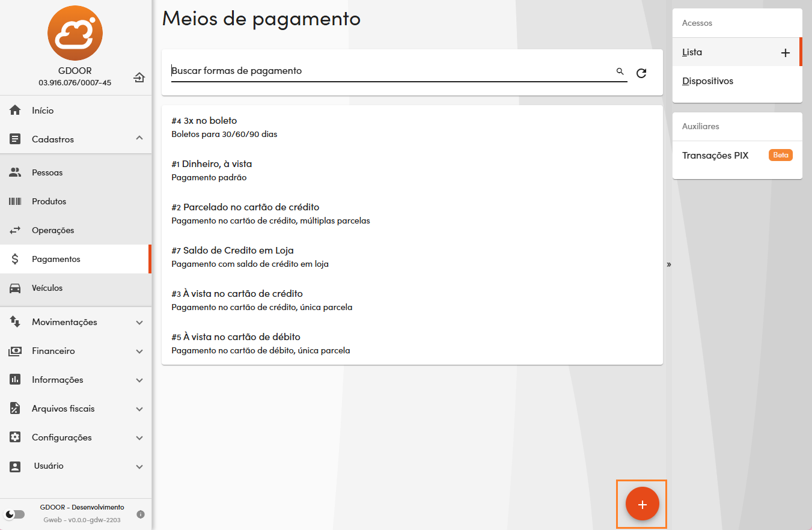Click the Beta badge
Viewport: 812px width, 530px height.
tap(781, 155)
